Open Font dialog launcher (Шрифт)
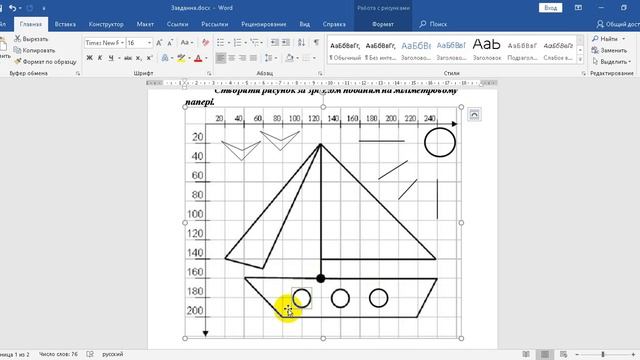The height and width of the screenshot is (360, 640). pyautogui.click(x=209, y=73)
